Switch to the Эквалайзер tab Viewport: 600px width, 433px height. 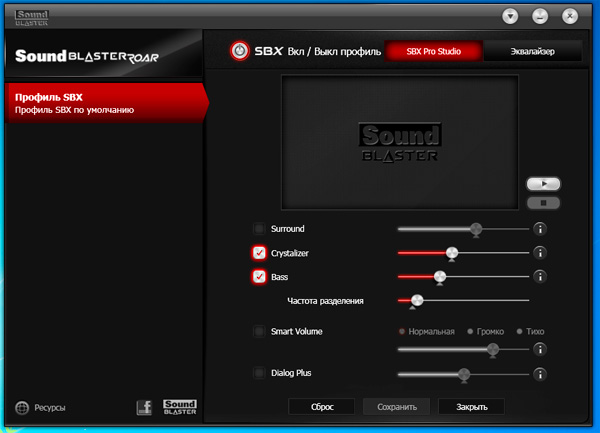(x=533, y=50)
